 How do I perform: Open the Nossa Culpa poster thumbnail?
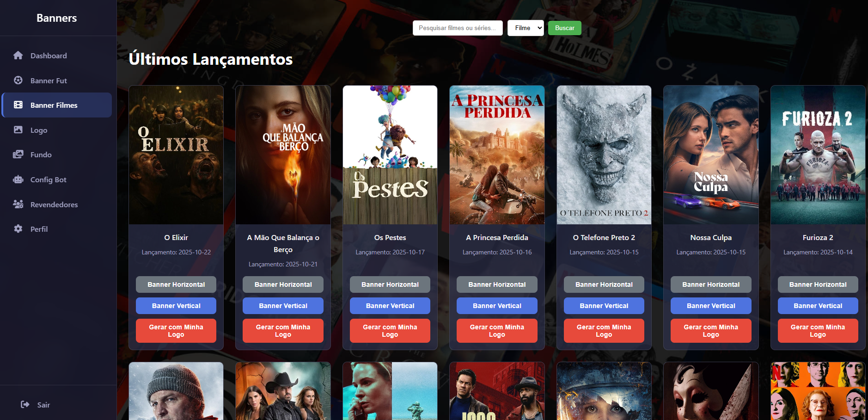[711, 155]
